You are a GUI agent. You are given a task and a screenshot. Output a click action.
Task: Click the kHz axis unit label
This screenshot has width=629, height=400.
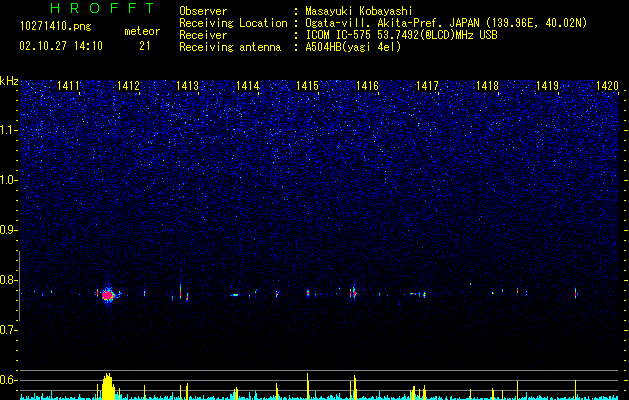coord(9,81)
